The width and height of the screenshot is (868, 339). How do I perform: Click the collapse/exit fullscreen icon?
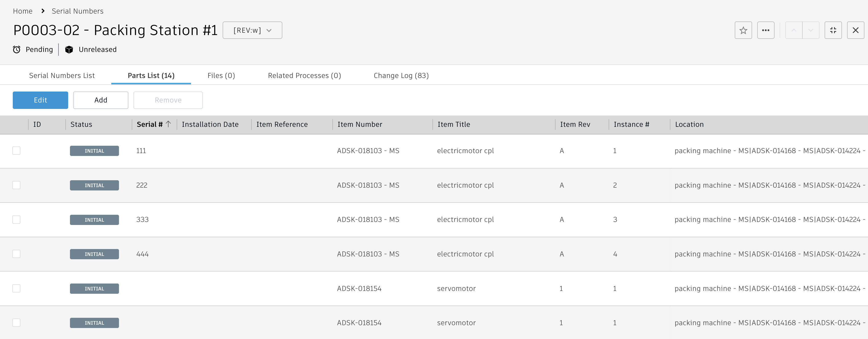(x=833, y=30)
